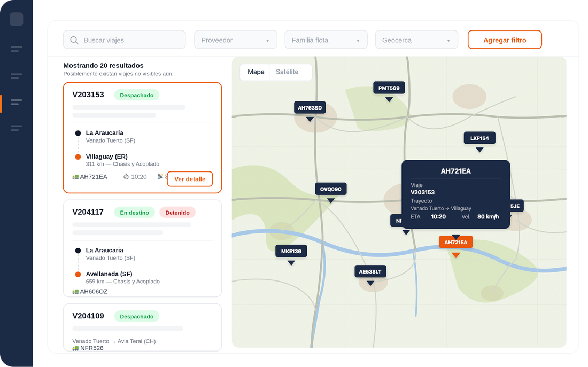Click the Despachado badge on V203153
Screen dimensions: 588x367
click(x=136, y=95)
